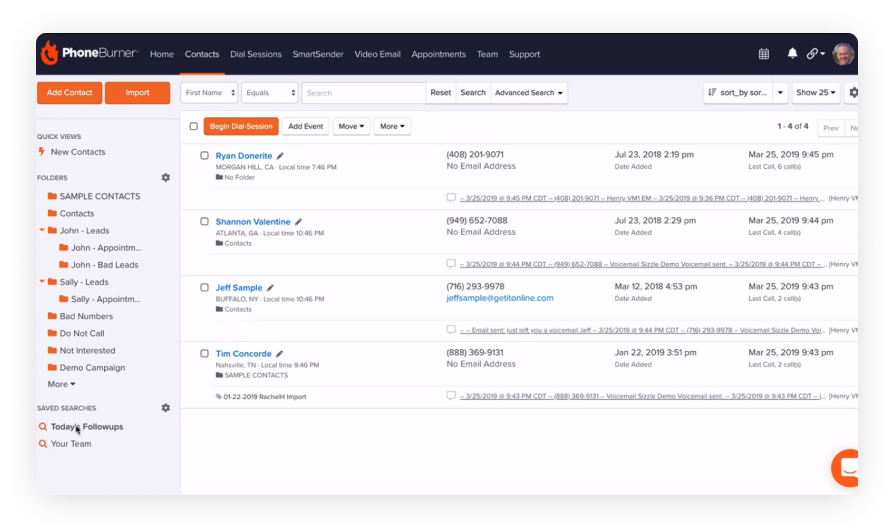The image size is (894, 528).
Task: Open the First Name field dropdown
Action: tap(209, 92)
